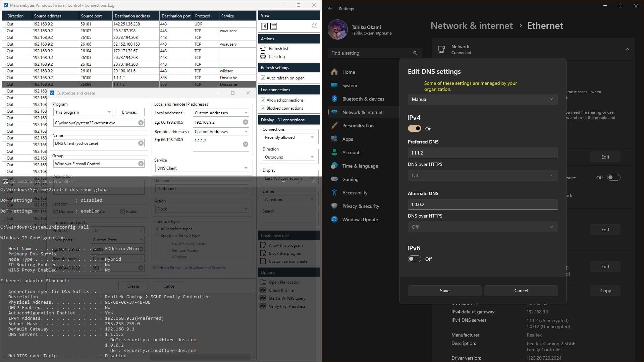Open the Manual DNS mode dropdown

[483, 99]
